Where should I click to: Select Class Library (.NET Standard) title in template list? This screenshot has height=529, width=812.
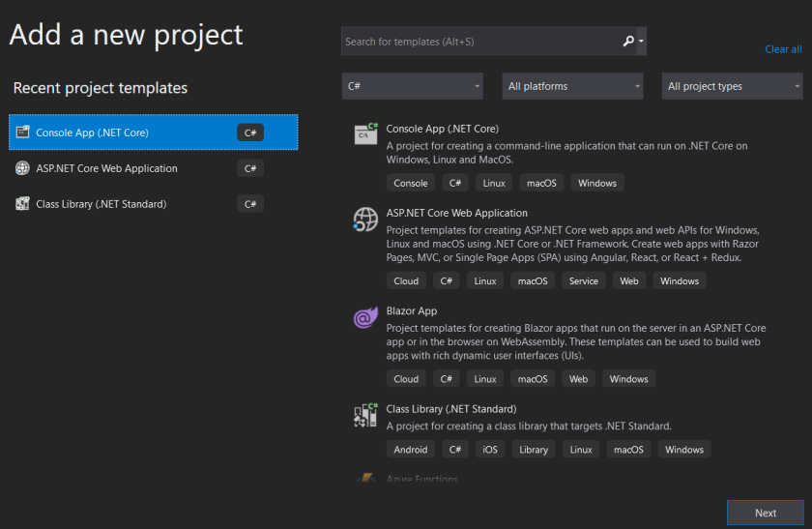tap(451, 409)
